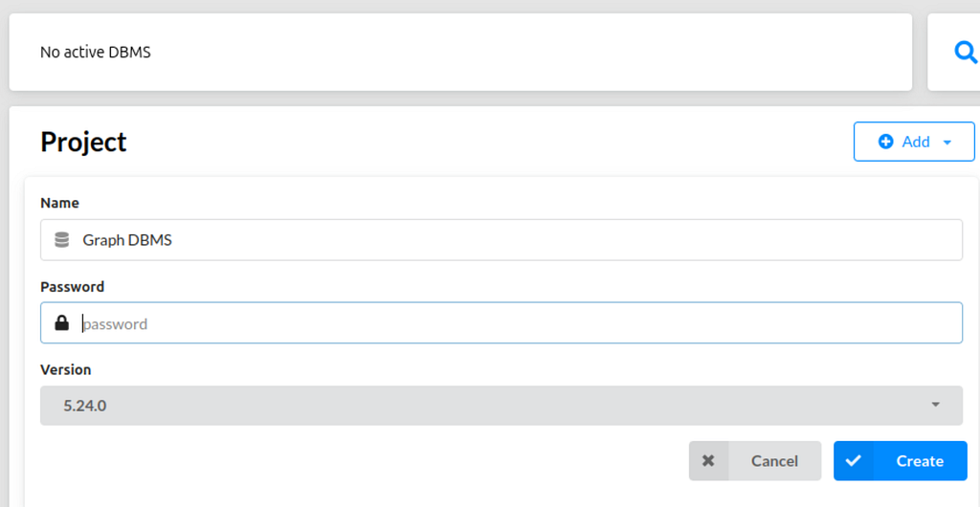Click the Password field label
The height and width of the screenshot is (507, 980).
73,287
